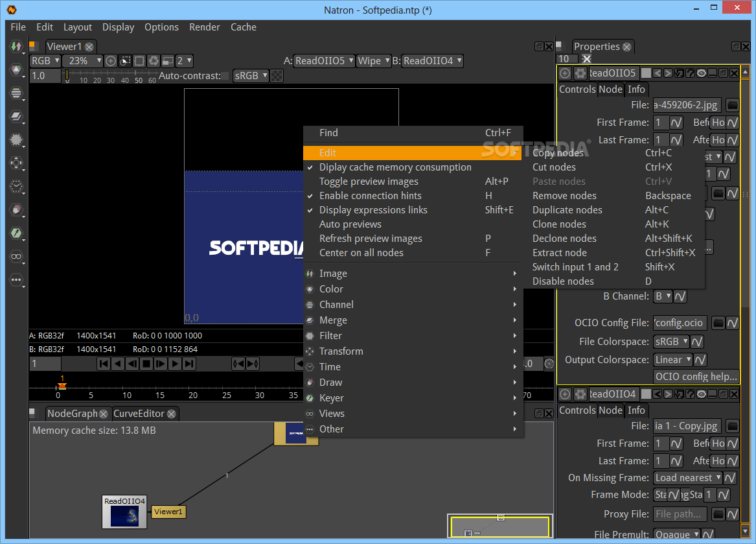Open the Other nodes toolbar button
This screenshot has height=544, width=756.
(16, 279)
